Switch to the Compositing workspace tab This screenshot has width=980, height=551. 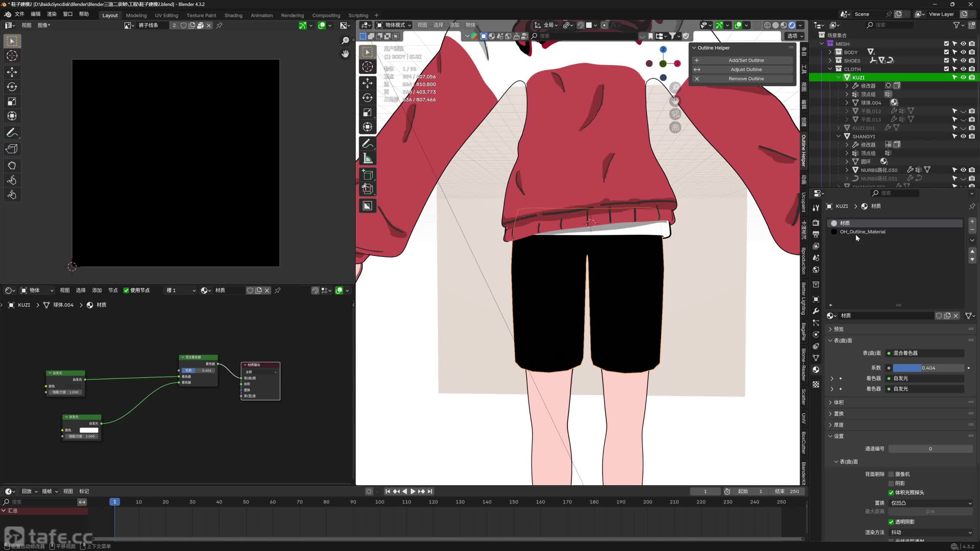[326, 15]
